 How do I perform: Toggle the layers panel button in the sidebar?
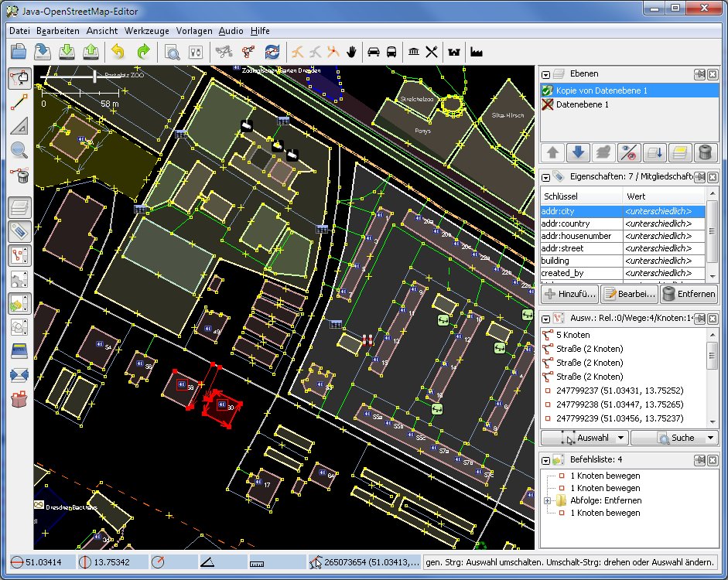19,206
